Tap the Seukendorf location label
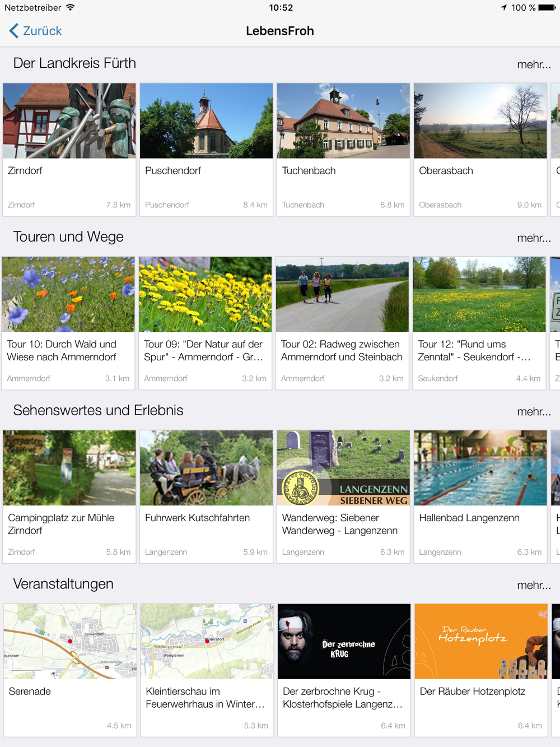Viewport: 560px width, 747px height. tap(438, 379)
